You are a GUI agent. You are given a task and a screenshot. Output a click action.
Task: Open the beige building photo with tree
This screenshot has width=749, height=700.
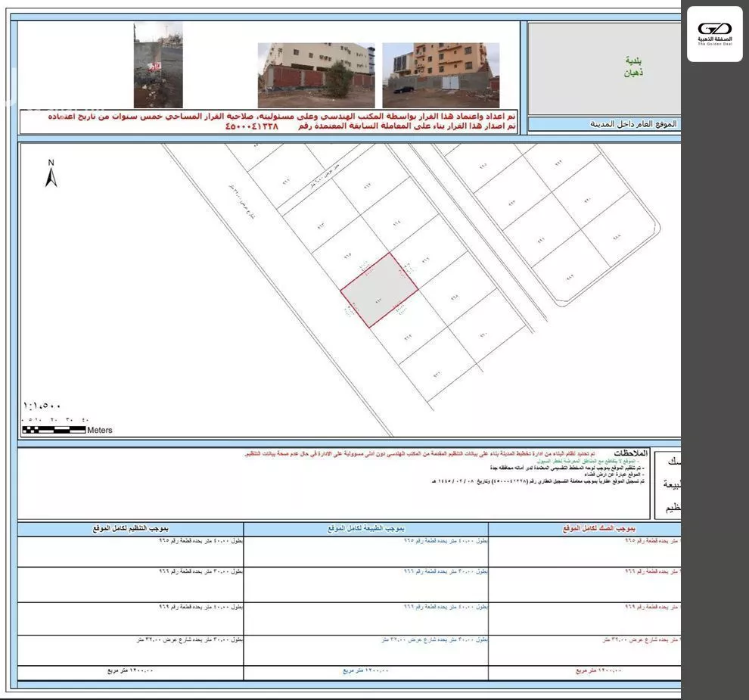[315, 75]
